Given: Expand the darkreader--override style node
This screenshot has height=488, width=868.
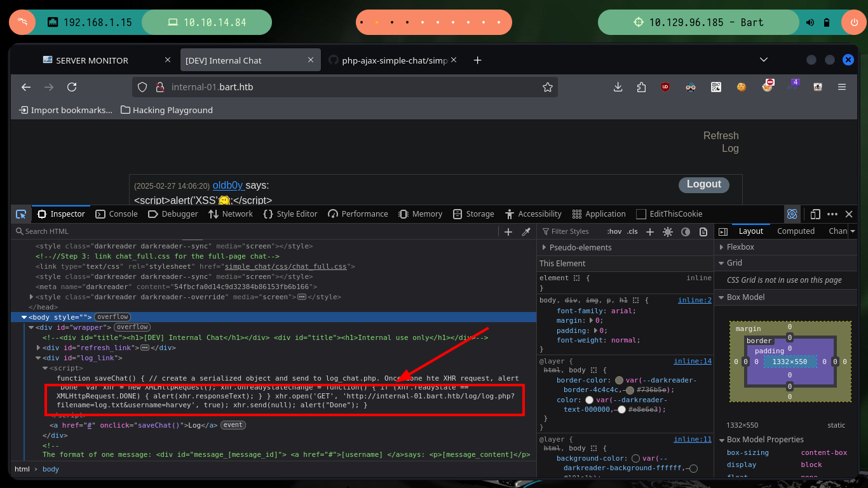Looking at the screenshot, I should click(31, 297).
